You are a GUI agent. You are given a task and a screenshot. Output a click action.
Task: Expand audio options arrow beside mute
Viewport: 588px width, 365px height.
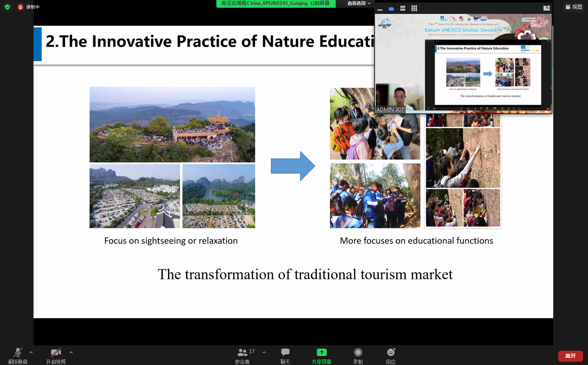click(x=31, y=352)
